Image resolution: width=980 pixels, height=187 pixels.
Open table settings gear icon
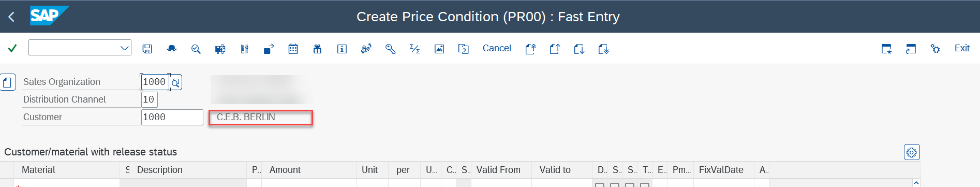coord(912,152)
